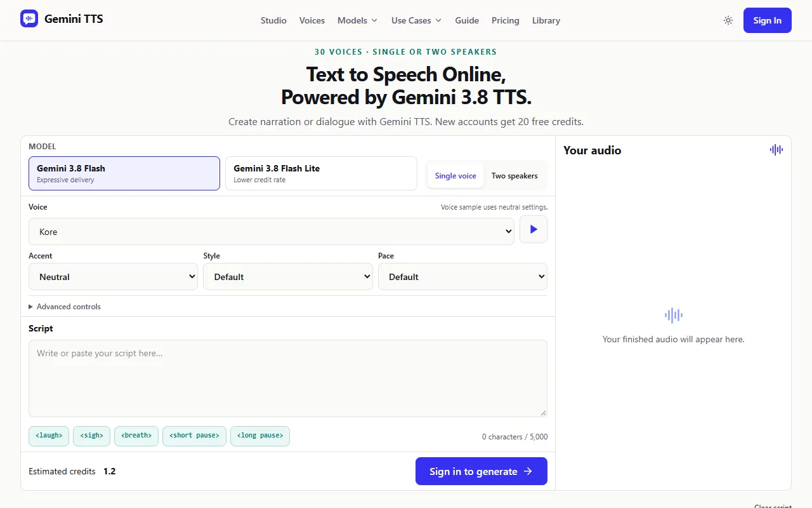Switch to Single voice mode

click(x=455, y=176)
